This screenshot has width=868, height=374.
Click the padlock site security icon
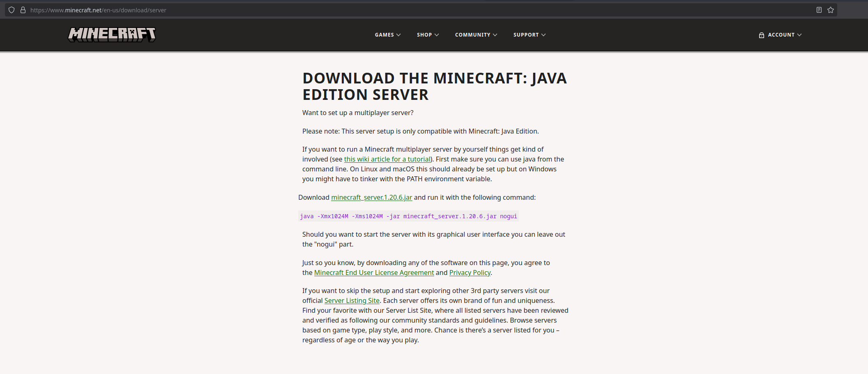[x=23, y=10]
